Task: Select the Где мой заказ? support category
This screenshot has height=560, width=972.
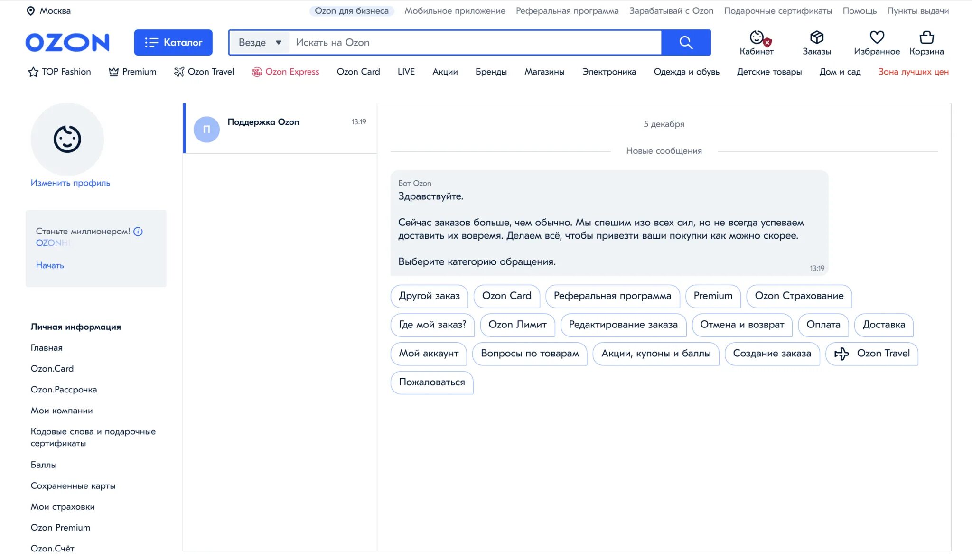Action: click(x=432, y=325)
